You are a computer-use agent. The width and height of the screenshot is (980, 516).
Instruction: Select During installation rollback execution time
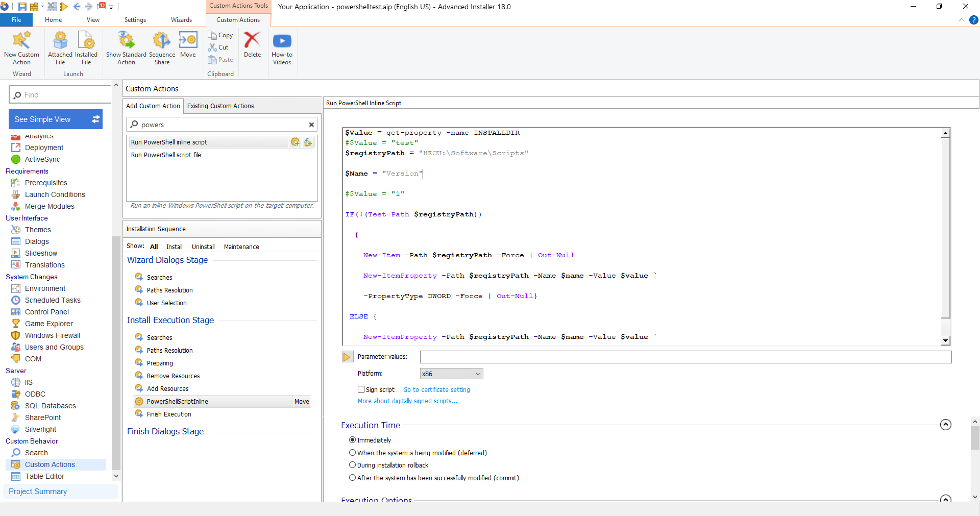point(352,465)
